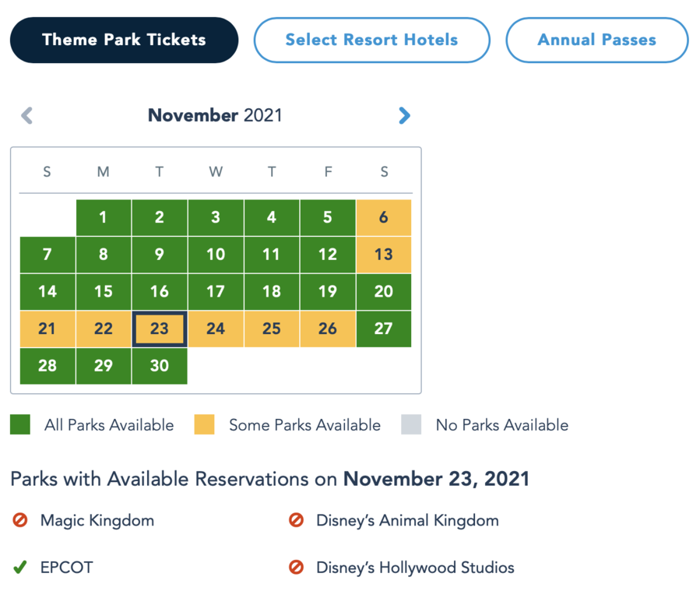Viewport: 700px width, 598px height.
Task: Select November 23 on the calendar
Action: 160,329
